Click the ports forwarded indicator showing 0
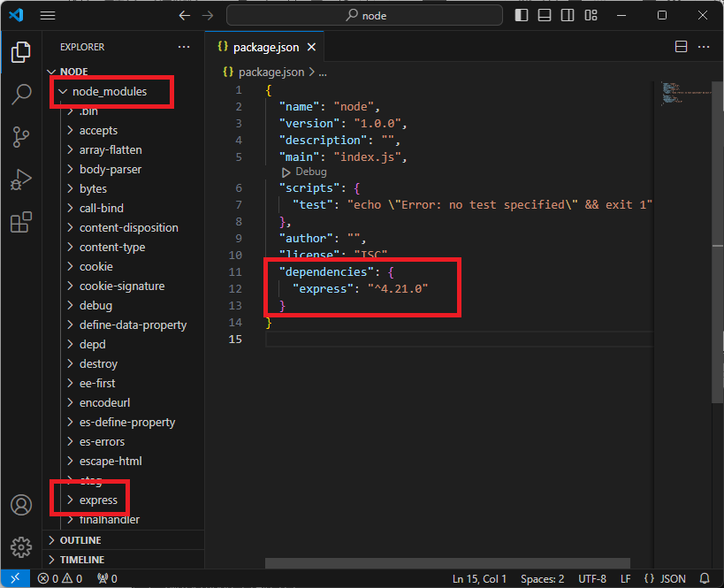 pyautogui.click(x=107, y=578)
